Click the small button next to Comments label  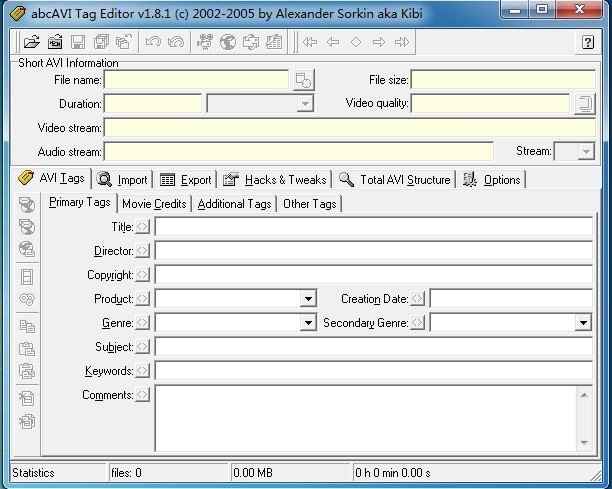click(143, 395)
